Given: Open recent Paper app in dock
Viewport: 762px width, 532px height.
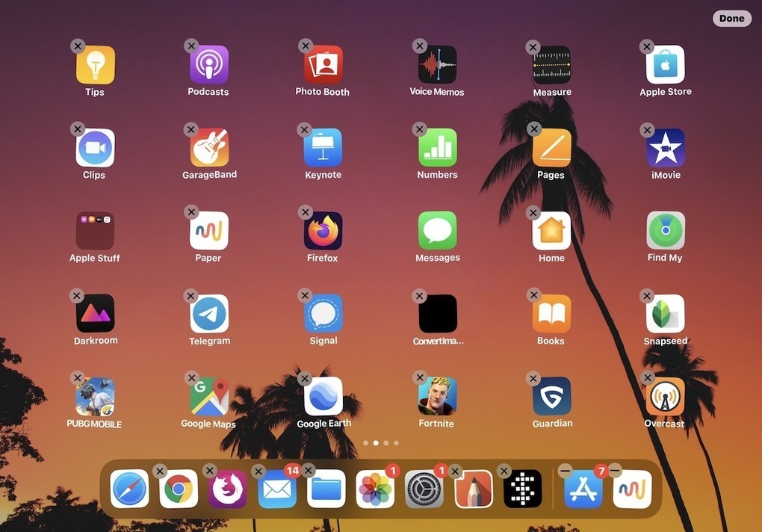Looking at the screenshot, I should pyautogui.click(x=632, y=489).
